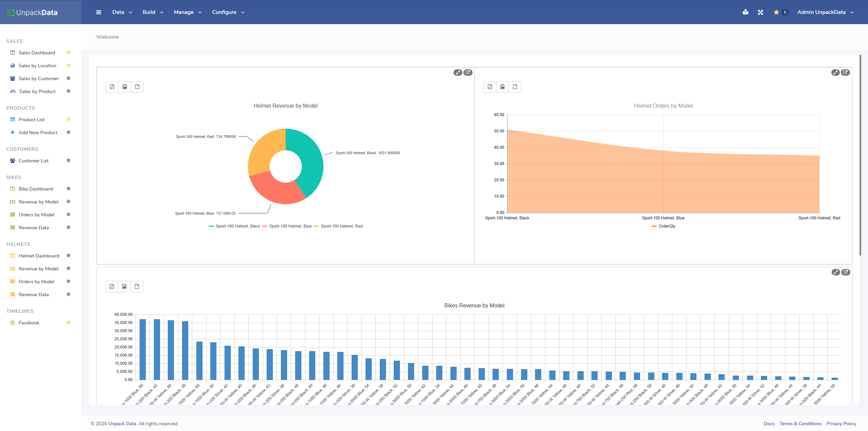Screen dimensions: 868x431
Task: Expand the Helmet Revenue by Model panel
Action: click(458, 72)
